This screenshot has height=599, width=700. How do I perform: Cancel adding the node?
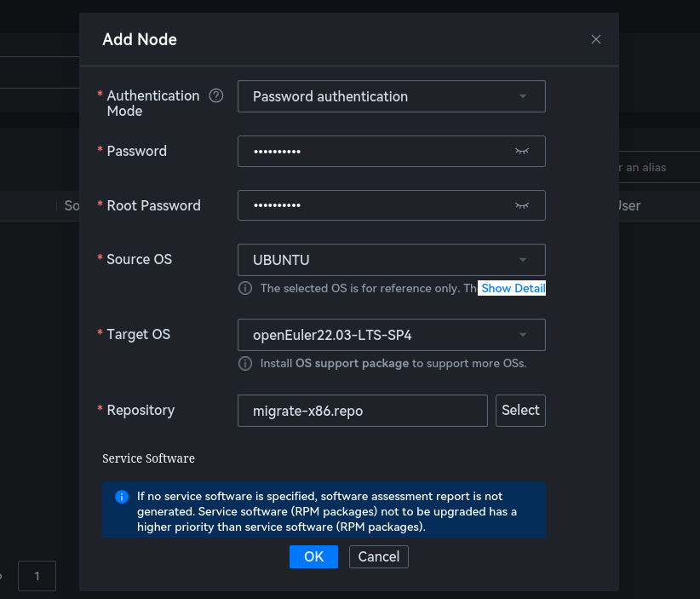pyautogui.click(x=378, y=556)
